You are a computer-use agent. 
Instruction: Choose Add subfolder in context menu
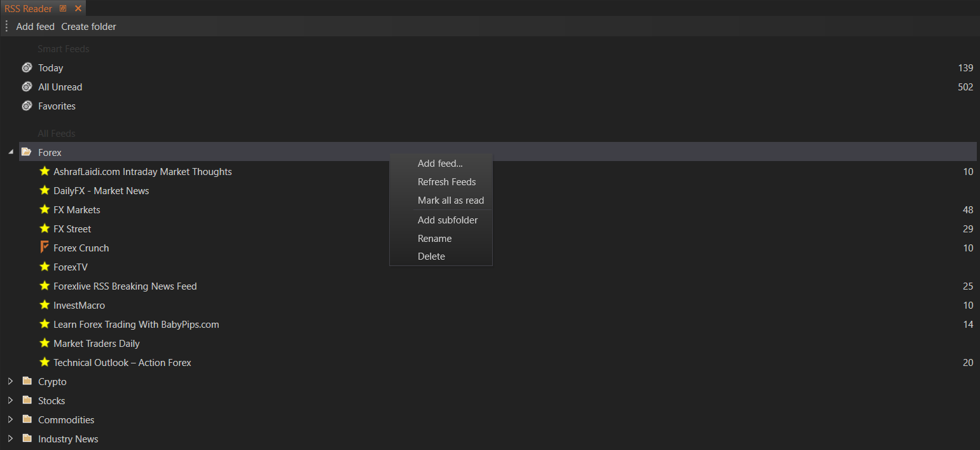[447, 220]
